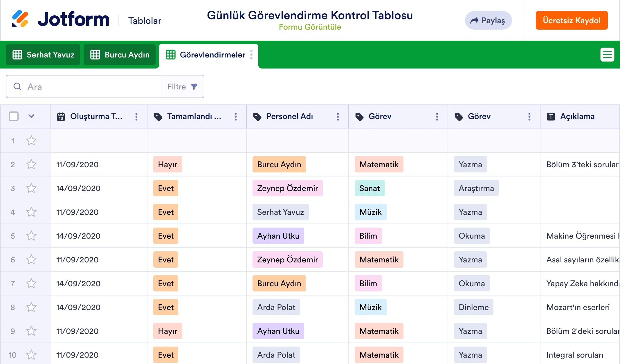
Task: Open Personel Adı column options menu
Action: [338, 117]
